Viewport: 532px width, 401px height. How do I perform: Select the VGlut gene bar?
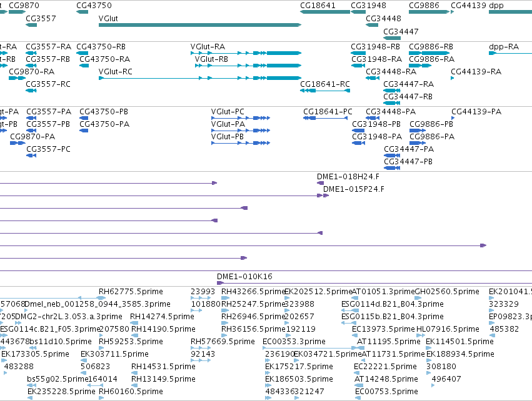[200, 25]
